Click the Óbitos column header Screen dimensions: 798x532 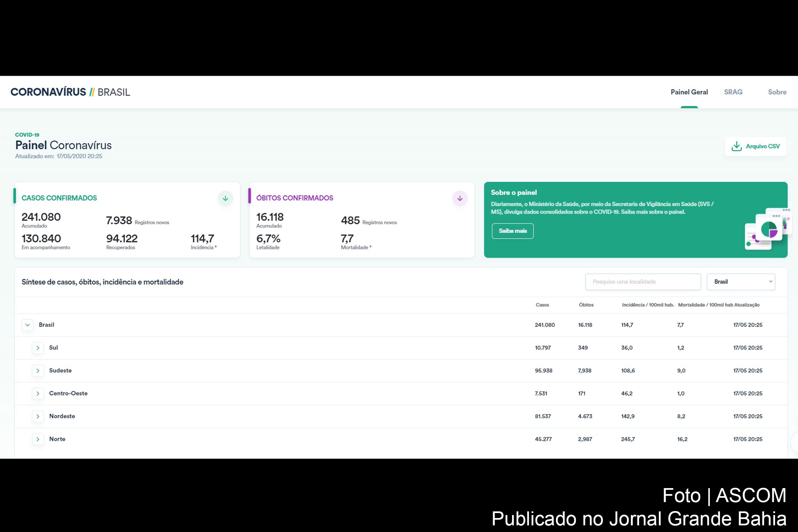(x=586, y=305)
